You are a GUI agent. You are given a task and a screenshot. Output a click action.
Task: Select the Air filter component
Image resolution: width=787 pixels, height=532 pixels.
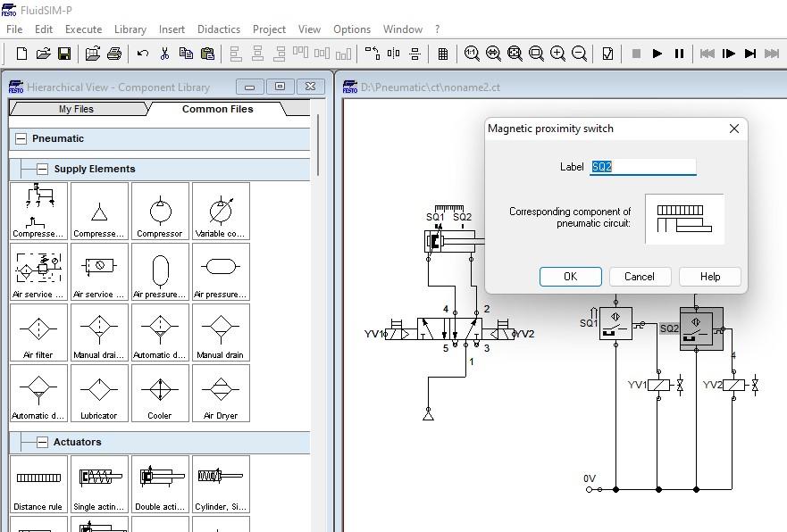38,333
